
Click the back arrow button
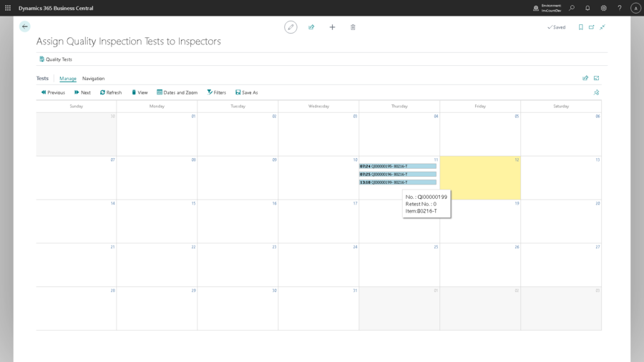click(x=25, y=26)
